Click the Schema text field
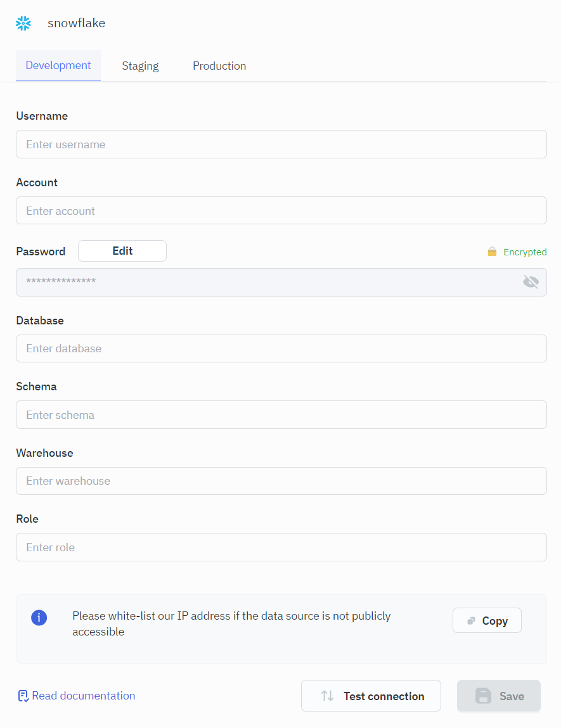561x728 pixels. 281,415
